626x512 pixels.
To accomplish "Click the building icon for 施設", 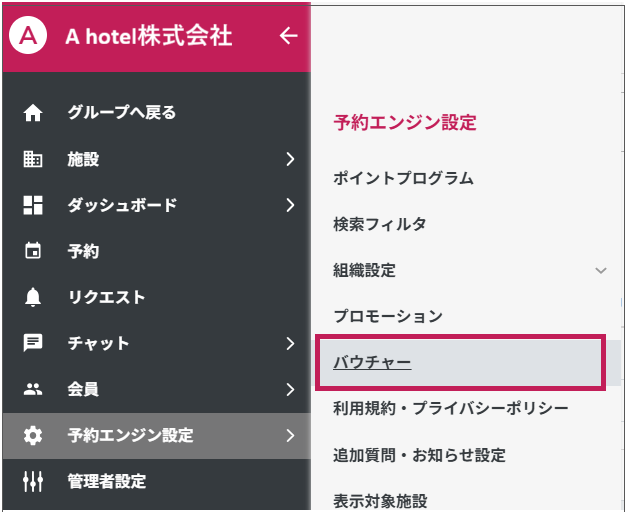I will [33, 159].
